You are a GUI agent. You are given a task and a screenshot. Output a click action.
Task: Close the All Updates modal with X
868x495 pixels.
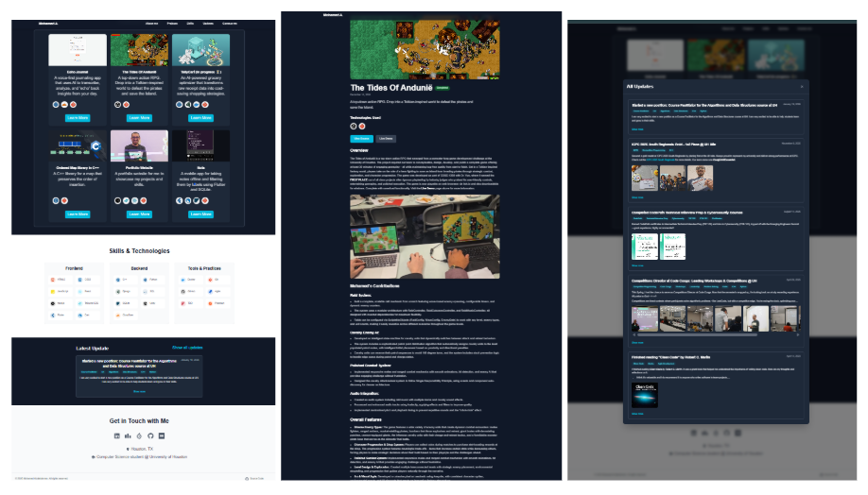[801, 86]
